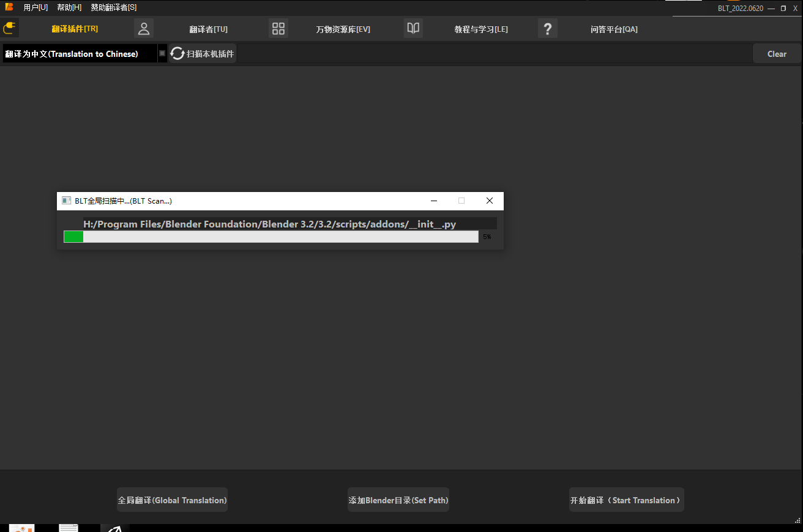Click the person icon for translators
This screenshot has height=532, width=803.
pyautogui.click(x=144, y=28)
